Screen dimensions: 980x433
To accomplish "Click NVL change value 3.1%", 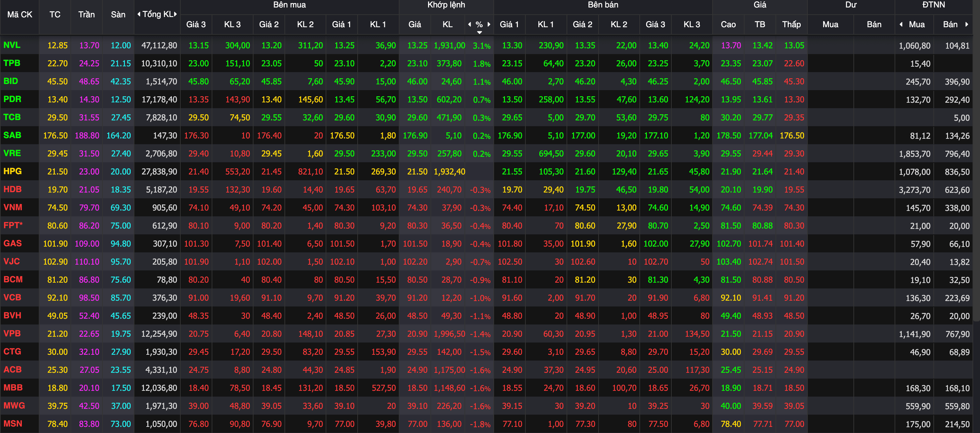I will click(x=481, y=46).
